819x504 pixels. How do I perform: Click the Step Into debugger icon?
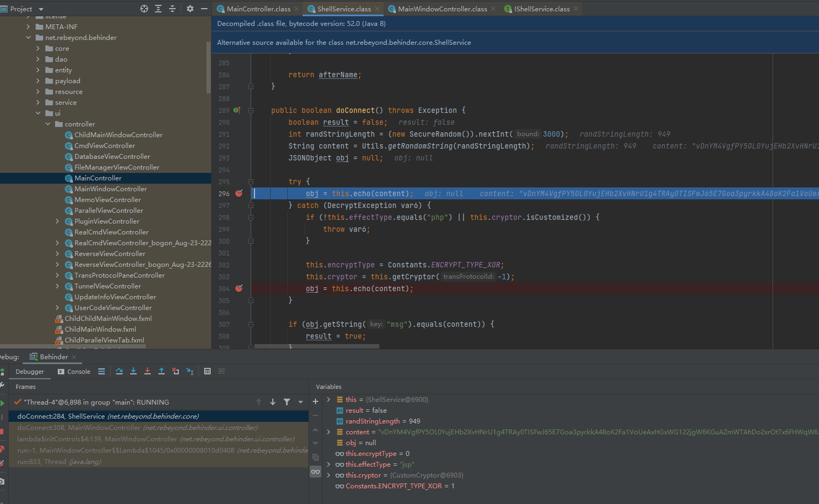(x=133, y=371)
